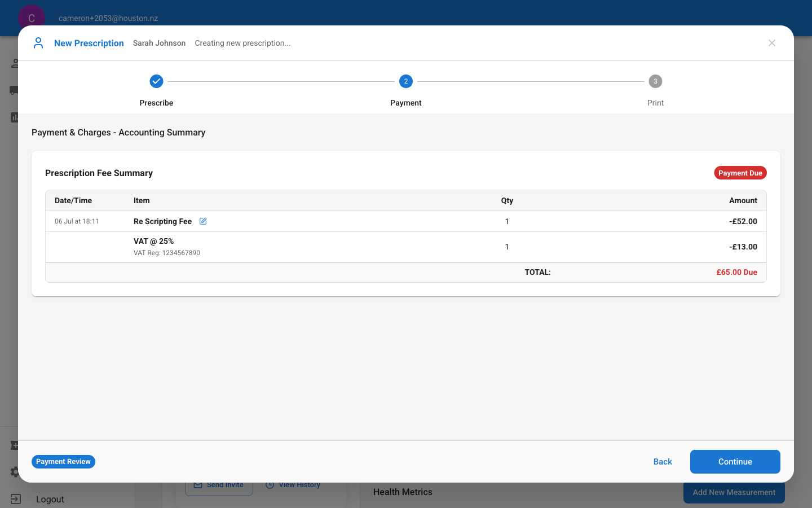Viewport: 812px width, 508px height.
Task: Click the edit icon beside Re Scripting Fee
Action: [203, 221]
